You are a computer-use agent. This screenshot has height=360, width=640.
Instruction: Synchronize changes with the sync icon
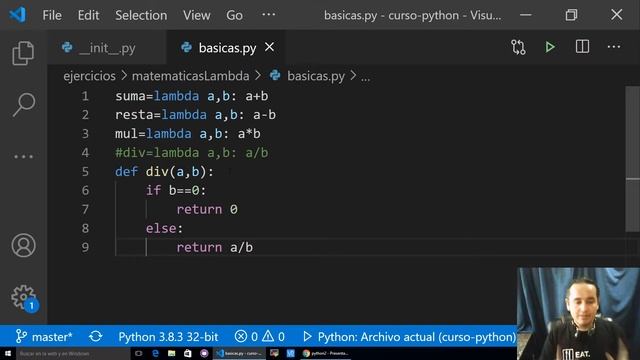pos(96,337)
